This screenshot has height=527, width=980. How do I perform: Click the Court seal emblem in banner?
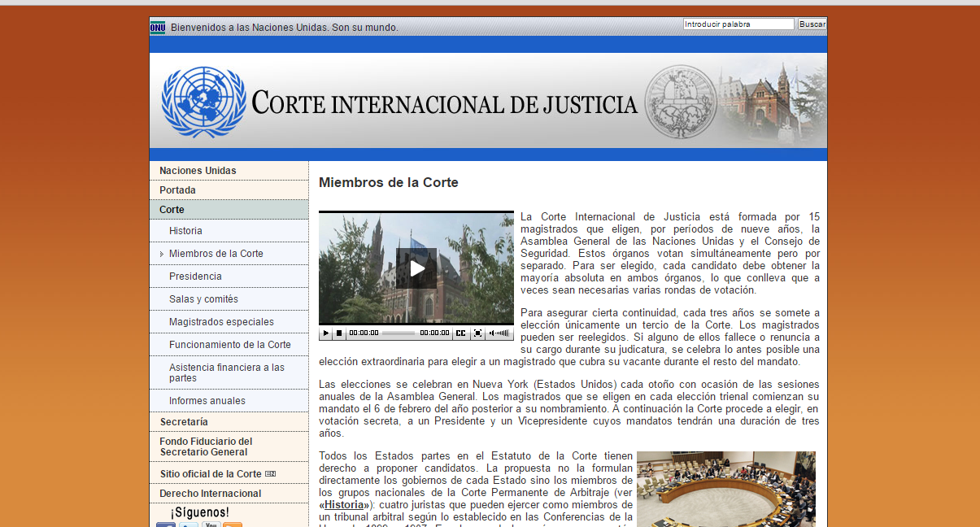(x=682, y=102)
